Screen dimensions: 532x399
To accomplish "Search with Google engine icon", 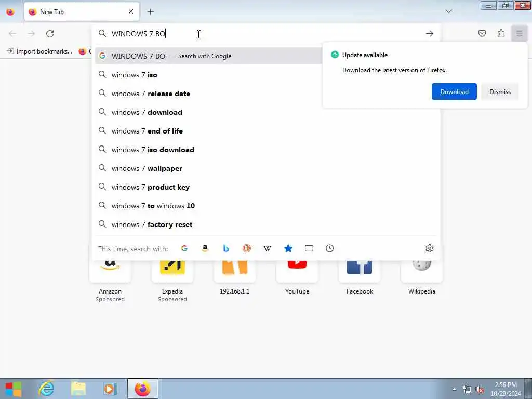I will (184, 248).
